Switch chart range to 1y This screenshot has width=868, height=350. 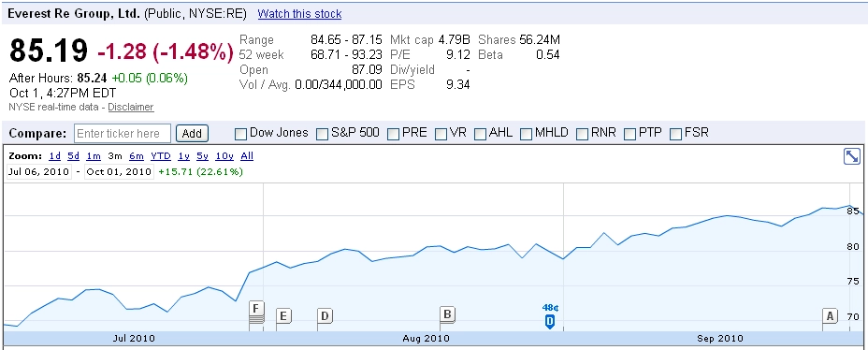click(183, 156)
